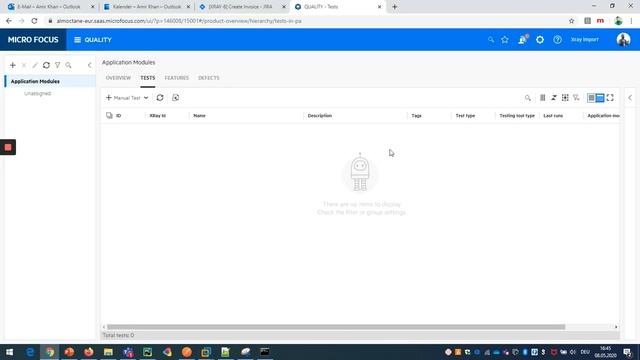Expand the right side panel
This screenshot has height=360, width=640.
point(630,98)
